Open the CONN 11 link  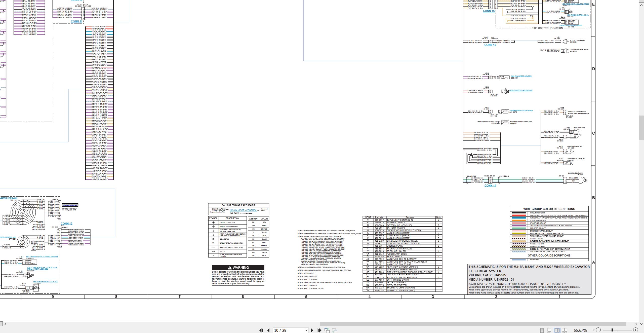pyautogui.click(x=76, y=22)
